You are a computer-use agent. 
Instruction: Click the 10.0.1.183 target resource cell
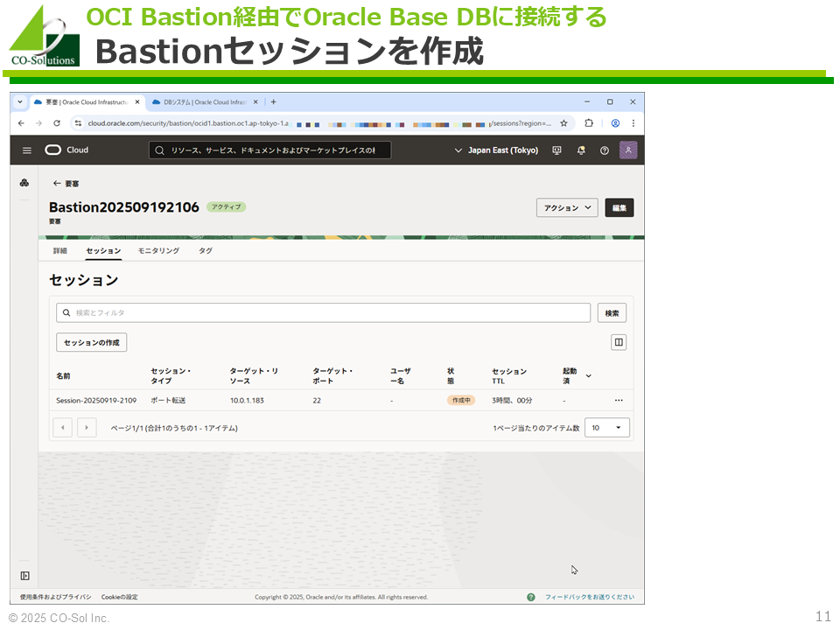247,400
